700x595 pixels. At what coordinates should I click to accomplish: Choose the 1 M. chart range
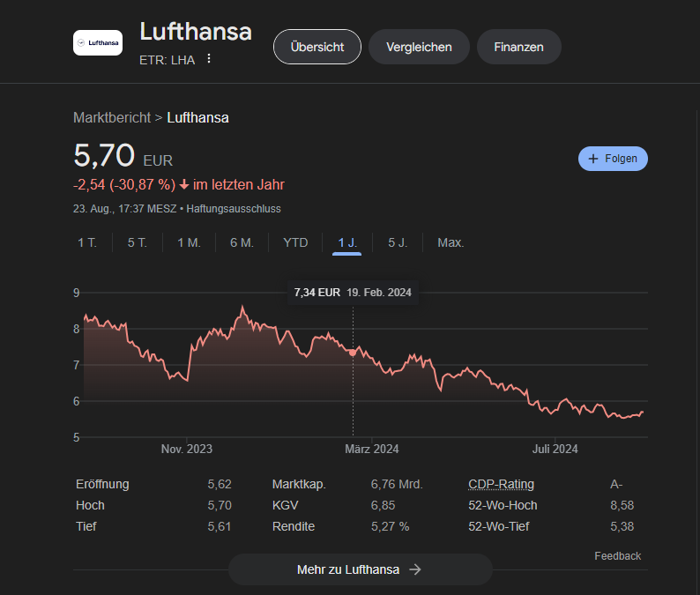click(x=189, y=242)
